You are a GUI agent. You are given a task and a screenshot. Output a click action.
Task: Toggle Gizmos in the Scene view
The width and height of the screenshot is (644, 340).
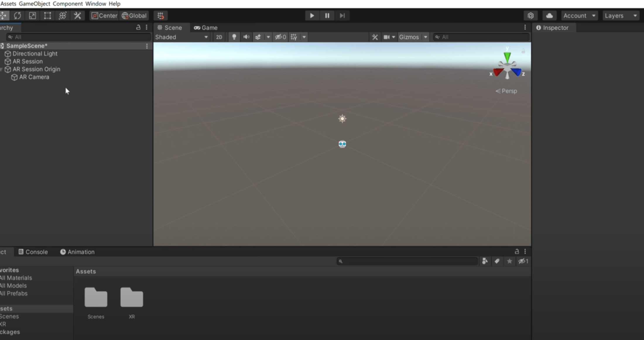pyautogui.click(x=409, y=37)
